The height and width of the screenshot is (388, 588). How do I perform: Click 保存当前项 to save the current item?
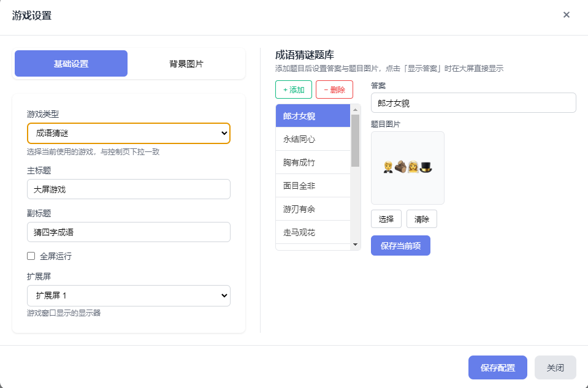click(x=400, y=245)
